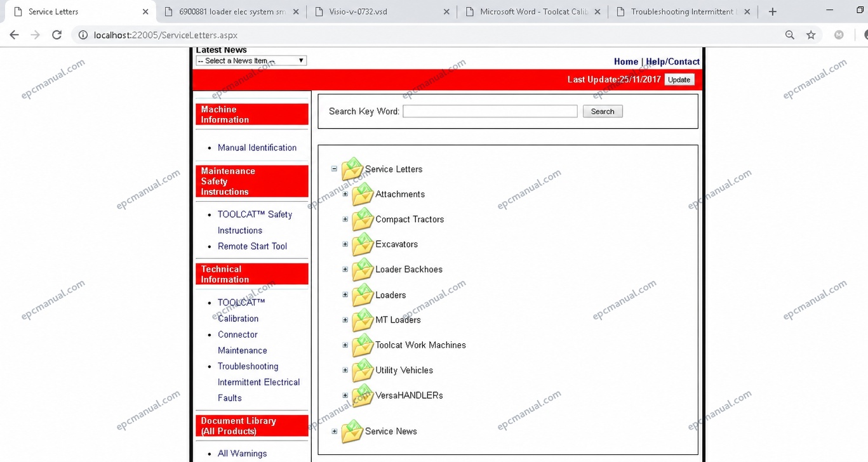
Task: Expand the Service News node
Action: pyautogui.click(x=335, y=432)
